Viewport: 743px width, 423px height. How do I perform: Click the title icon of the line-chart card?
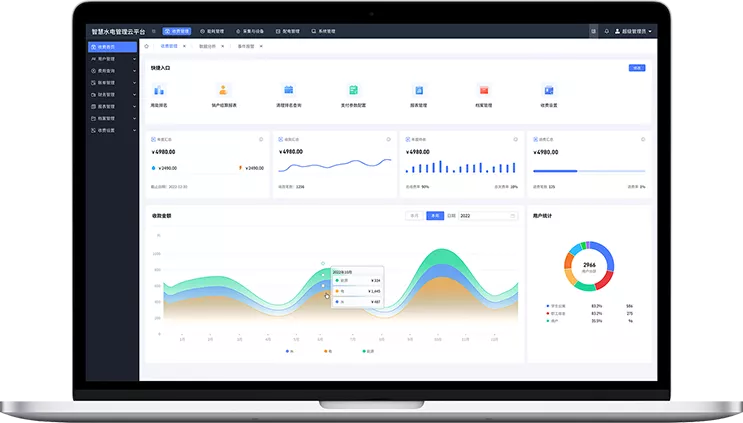click(281, 139)
